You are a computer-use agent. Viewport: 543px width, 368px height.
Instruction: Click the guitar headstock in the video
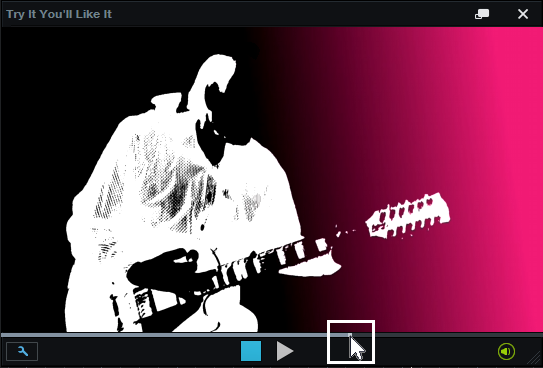click(408, 216)
